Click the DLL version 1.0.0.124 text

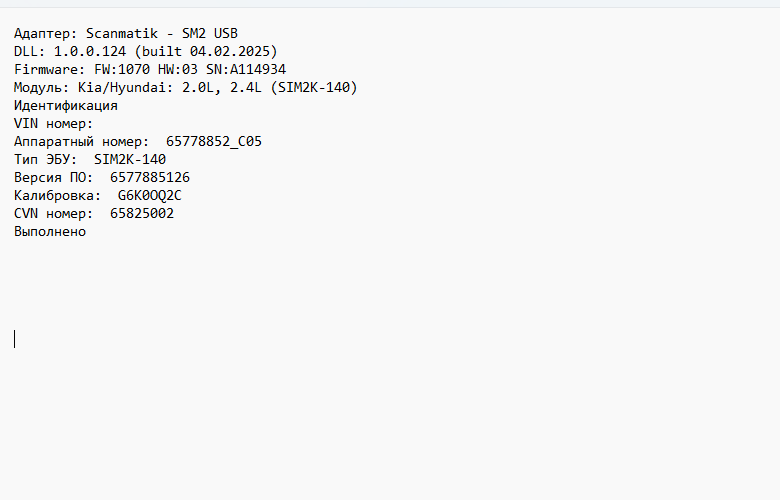click(x=90, y=52)
